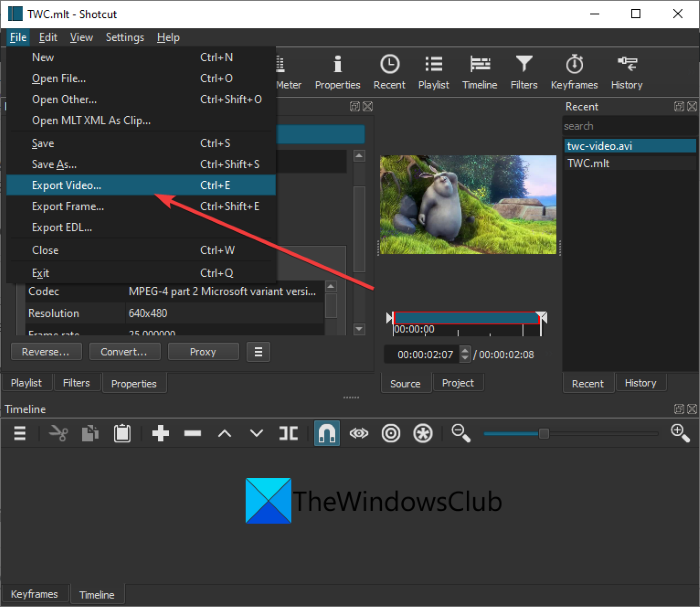Click the Reverse button

(46, 352)
